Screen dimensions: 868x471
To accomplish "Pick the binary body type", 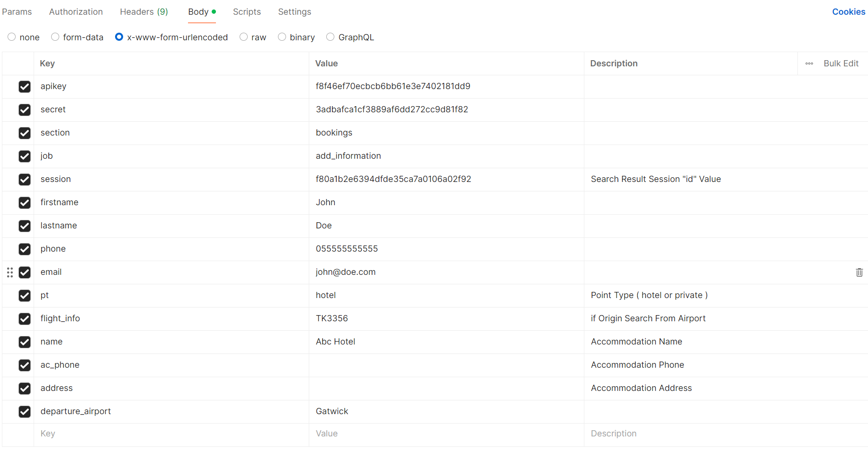I will (282, 37).
